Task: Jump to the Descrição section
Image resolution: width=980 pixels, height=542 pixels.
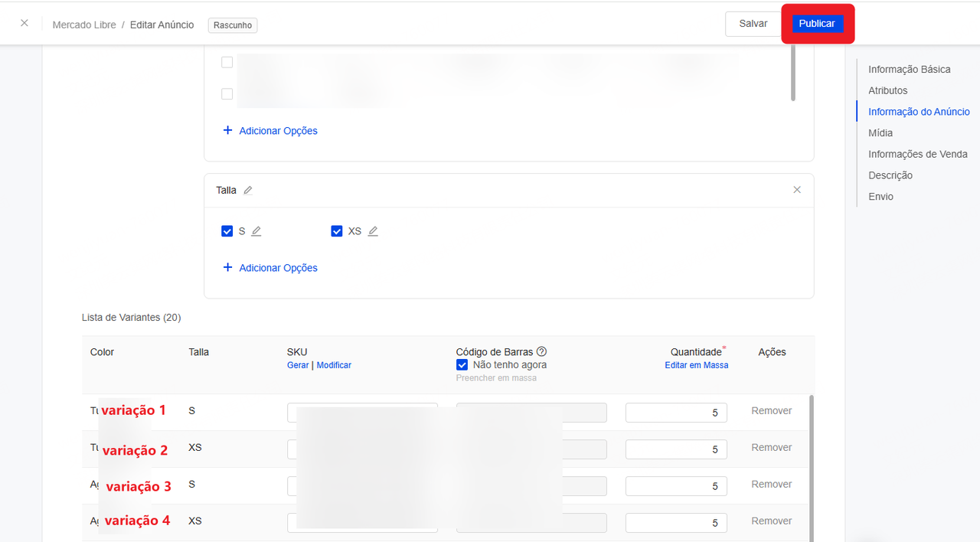Action: [x=890, y=175]
